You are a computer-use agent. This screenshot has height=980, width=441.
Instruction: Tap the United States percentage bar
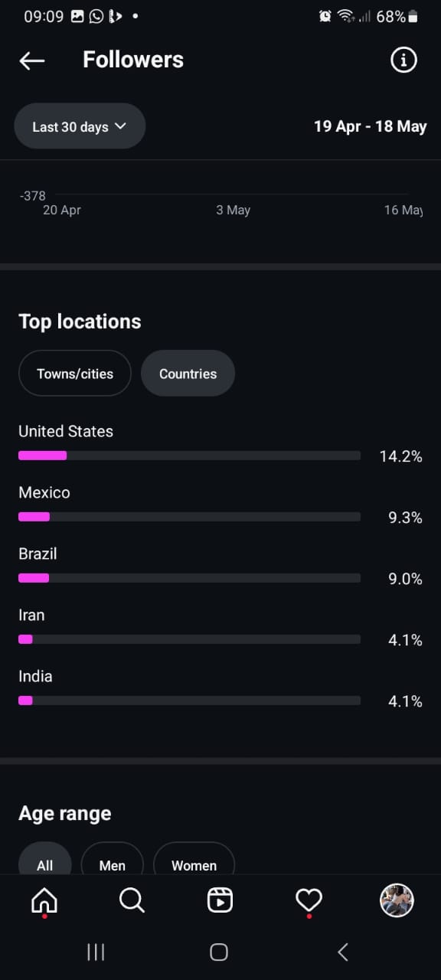coord(189,456)
